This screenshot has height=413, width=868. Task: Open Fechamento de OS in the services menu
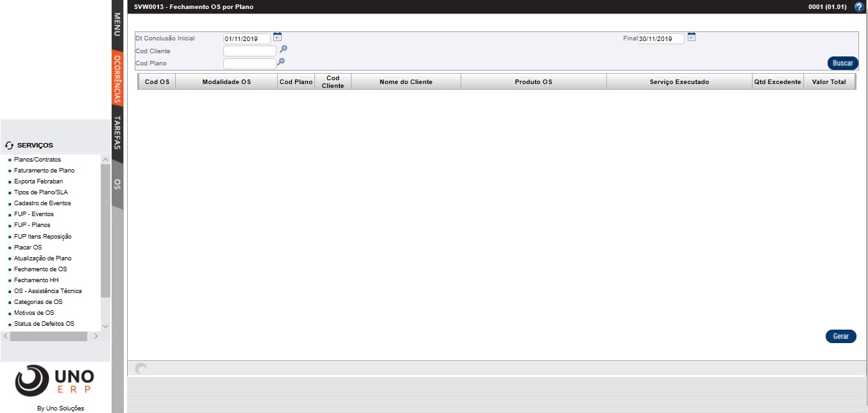point(41,269)
